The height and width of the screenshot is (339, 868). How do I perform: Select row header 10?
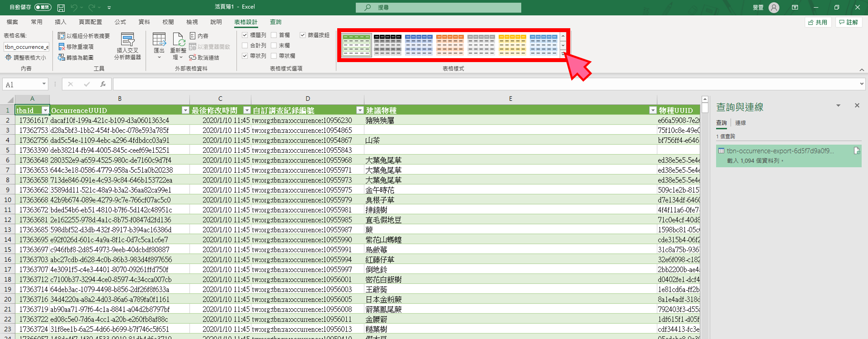pos(7,200)
